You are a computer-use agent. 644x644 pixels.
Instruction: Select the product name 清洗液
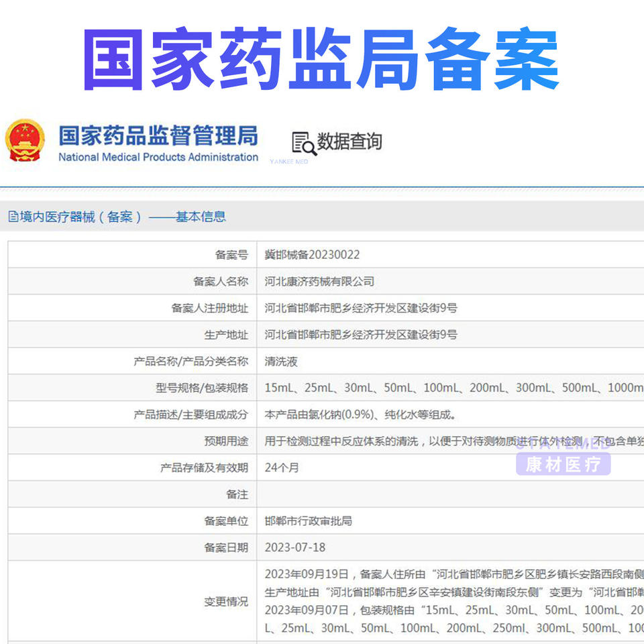click(281, 362)
